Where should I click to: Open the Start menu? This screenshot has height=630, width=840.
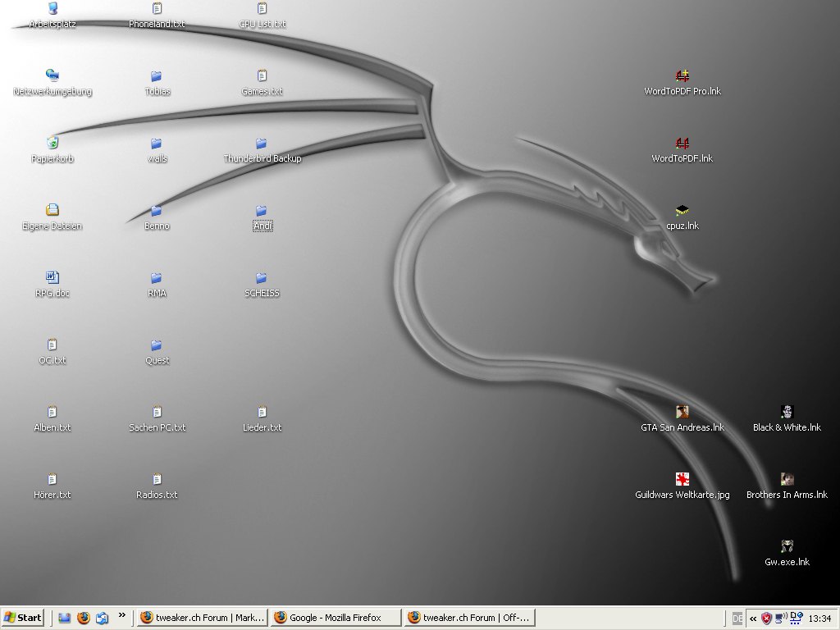coord(23,618)
